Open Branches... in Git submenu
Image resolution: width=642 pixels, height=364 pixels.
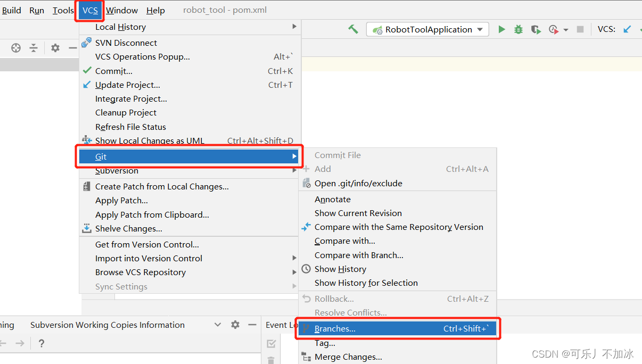click(x=398, y=328)
